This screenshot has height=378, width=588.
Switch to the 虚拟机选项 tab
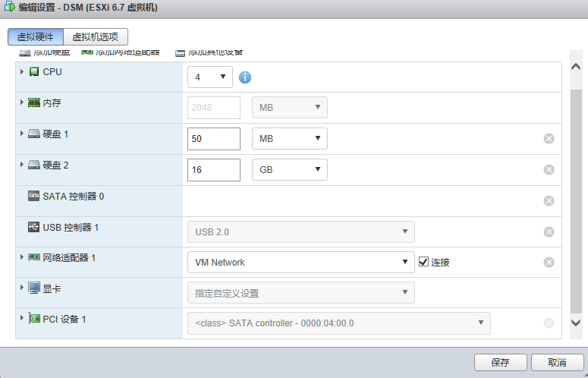(96, 36)
